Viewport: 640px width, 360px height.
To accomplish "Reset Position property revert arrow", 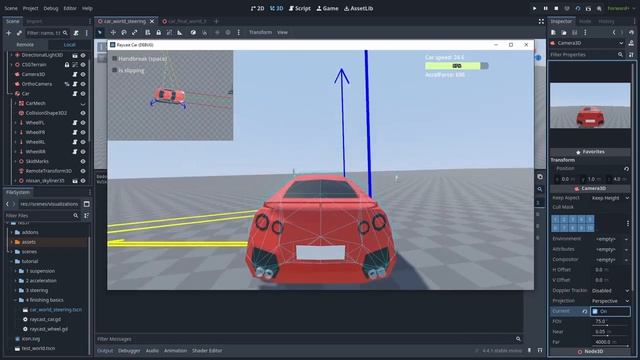I will 626,169.
